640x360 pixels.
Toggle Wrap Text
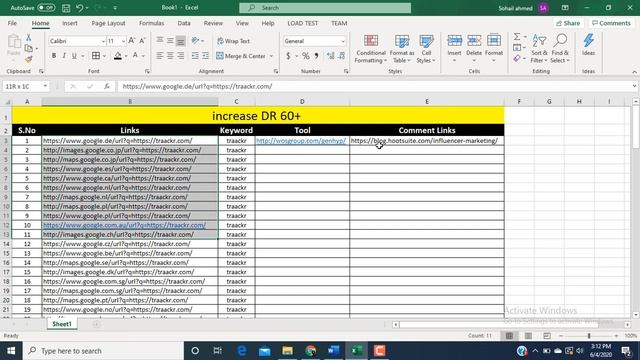coord(233,41)
